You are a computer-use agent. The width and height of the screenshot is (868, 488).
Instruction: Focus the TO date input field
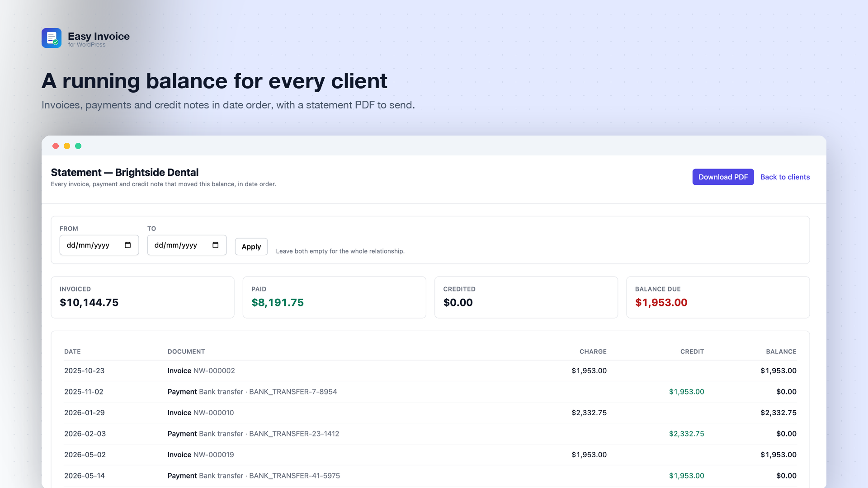click(187, 245)
